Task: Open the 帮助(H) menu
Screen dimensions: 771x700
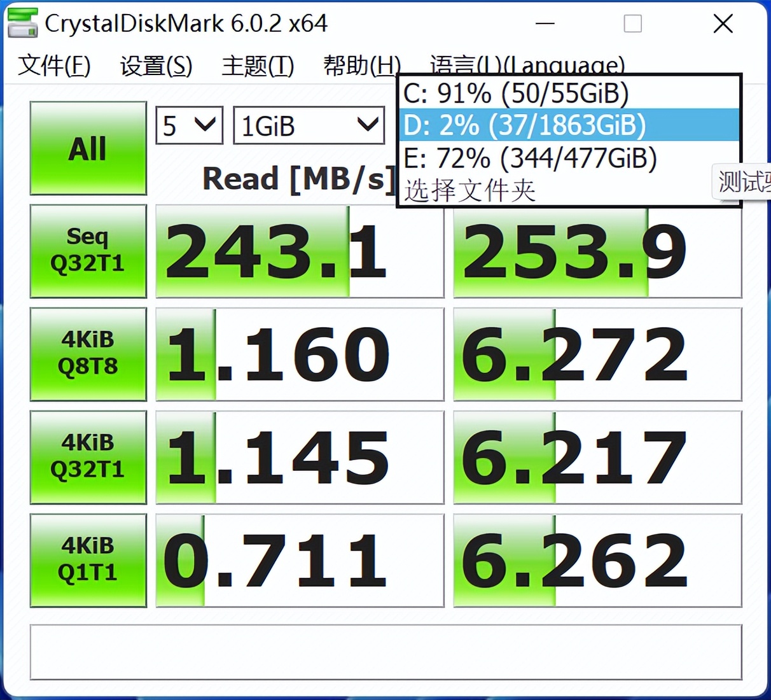Action: [362, 66]
